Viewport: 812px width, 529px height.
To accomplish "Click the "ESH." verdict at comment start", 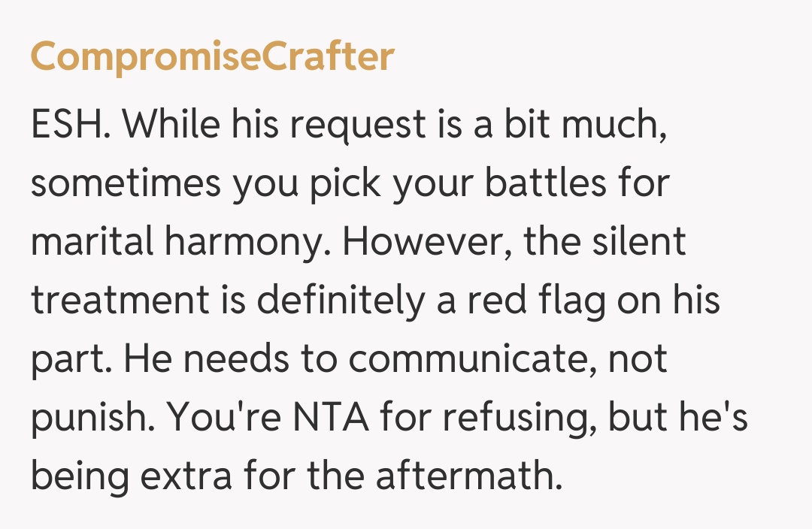I will pyautogui.click(x=71, y=125).
